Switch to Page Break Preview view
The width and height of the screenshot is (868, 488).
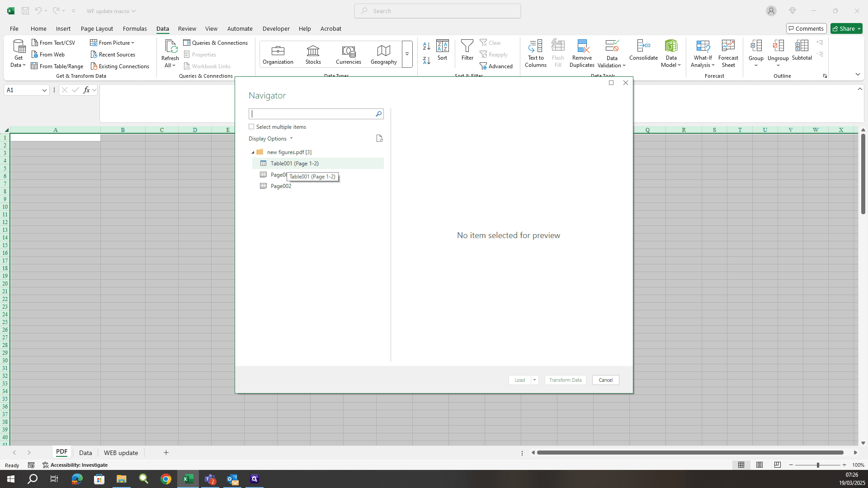point(777,465)
